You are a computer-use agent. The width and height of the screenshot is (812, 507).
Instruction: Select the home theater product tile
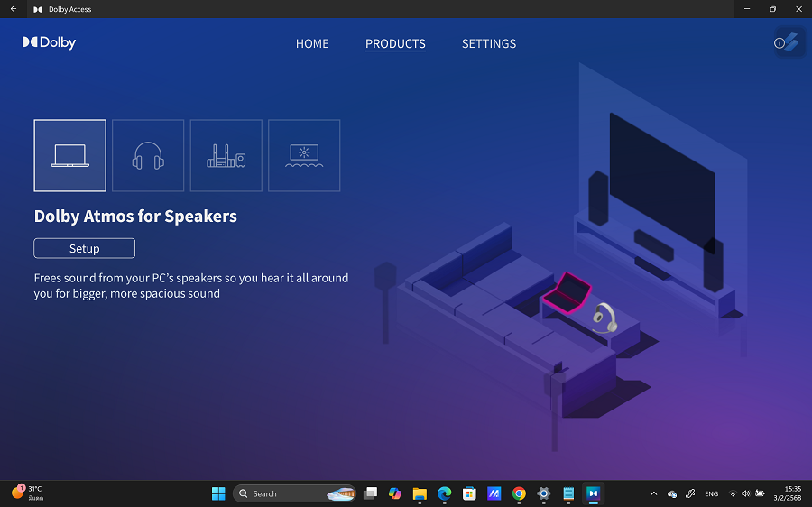(226, 155)
